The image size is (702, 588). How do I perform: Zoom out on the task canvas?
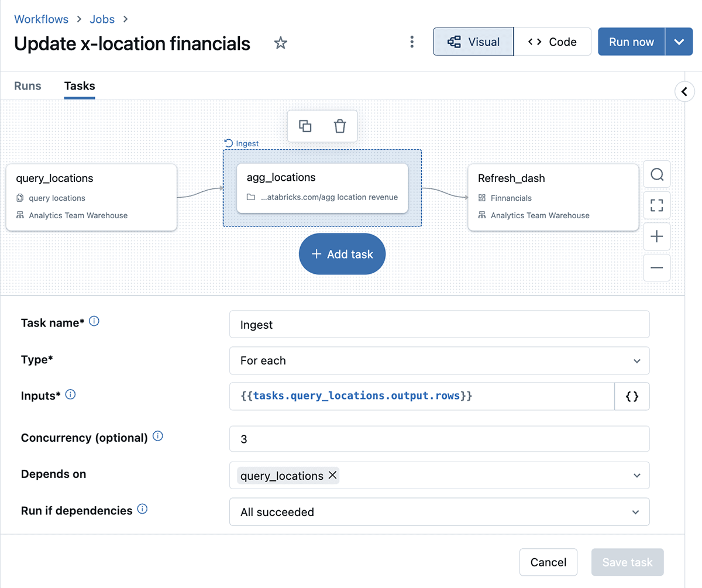pos(656,267)
